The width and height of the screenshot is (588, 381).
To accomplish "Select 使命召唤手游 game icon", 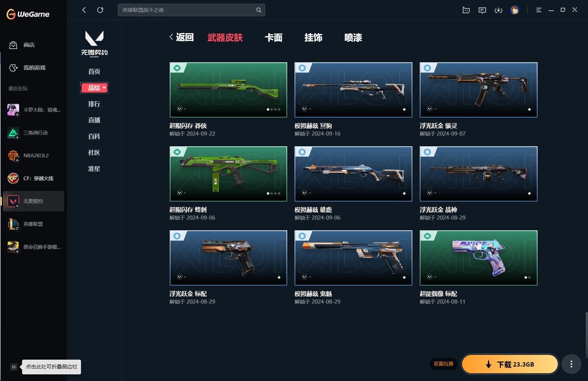I will [13, 247].
